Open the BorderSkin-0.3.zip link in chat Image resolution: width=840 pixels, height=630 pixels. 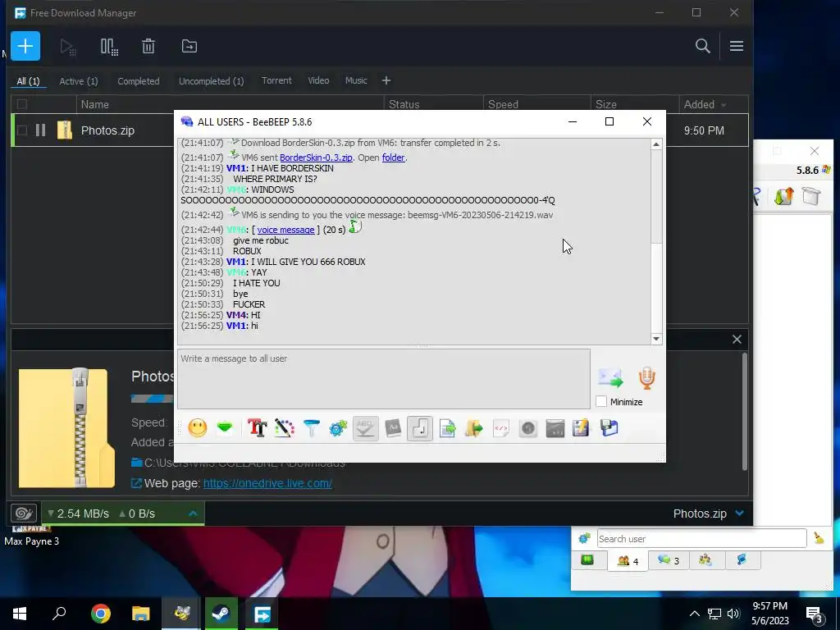316,157
